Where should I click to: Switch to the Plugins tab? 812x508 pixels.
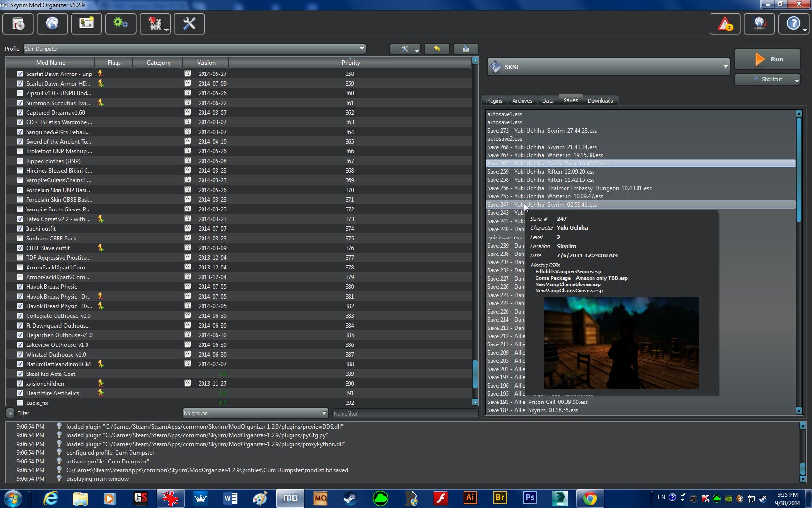pyautogui.click(x=494, y=101)
